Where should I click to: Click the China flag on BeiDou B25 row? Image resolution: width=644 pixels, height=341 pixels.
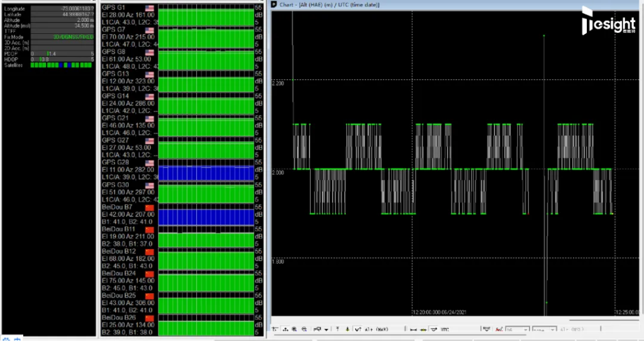click(x=150, y=296)
